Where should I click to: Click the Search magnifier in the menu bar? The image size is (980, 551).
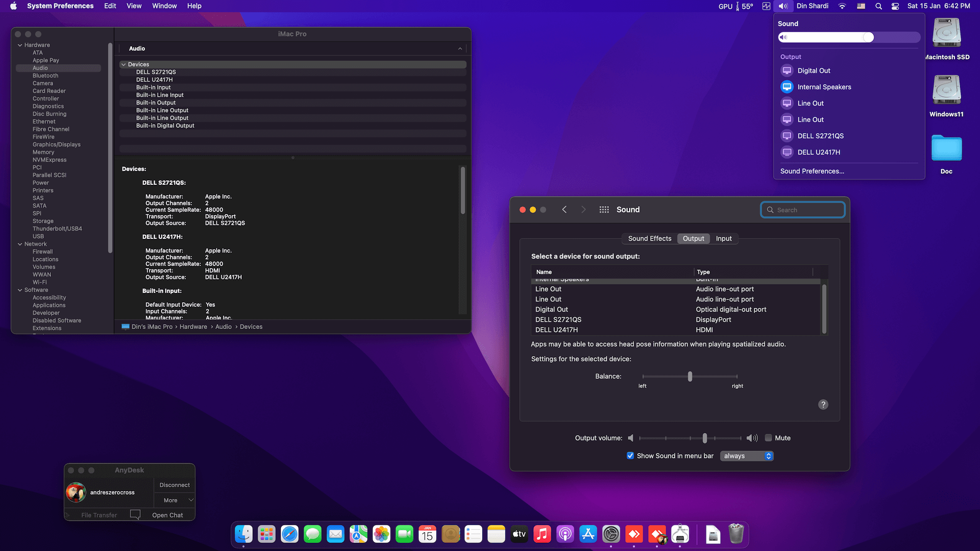click(x=878, y=6)
